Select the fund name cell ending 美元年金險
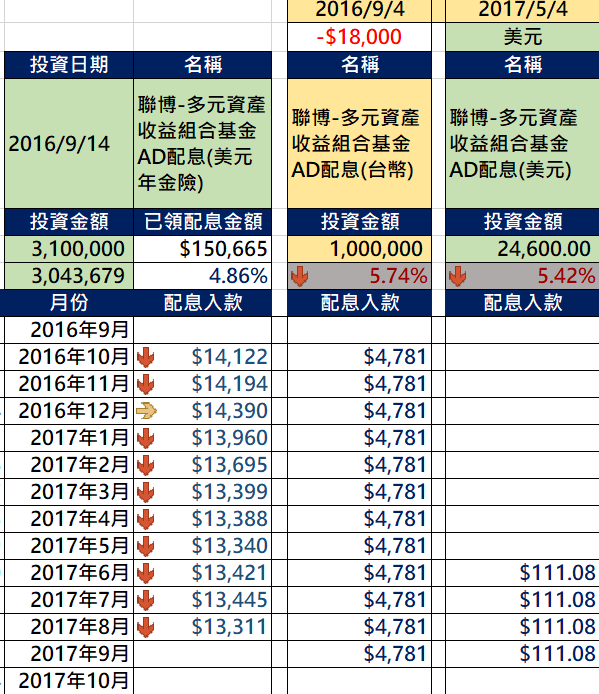The width and height of the screenshot is (599, 694). coord(203,144)
